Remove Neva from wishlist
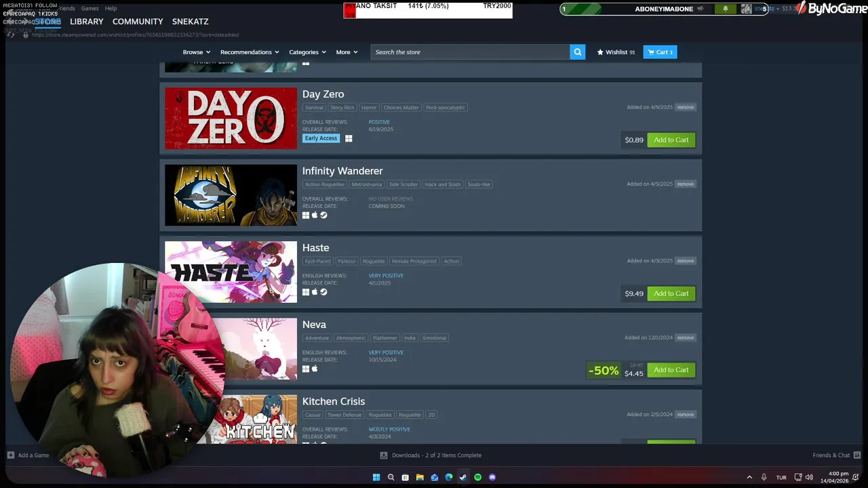Viewport: 868px width, 488px height. coord(686,338)
